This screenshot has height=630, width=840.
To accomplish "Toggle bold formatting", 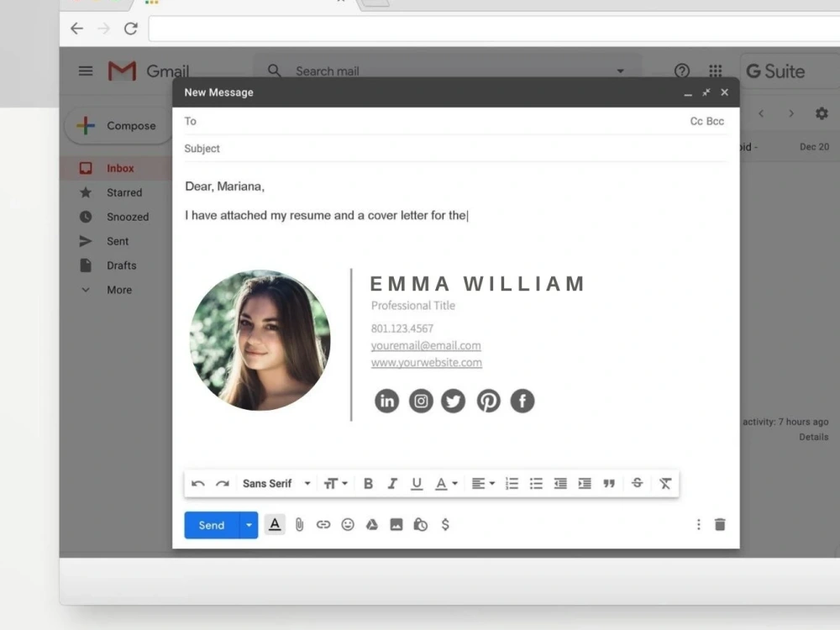I will (368, 484).
